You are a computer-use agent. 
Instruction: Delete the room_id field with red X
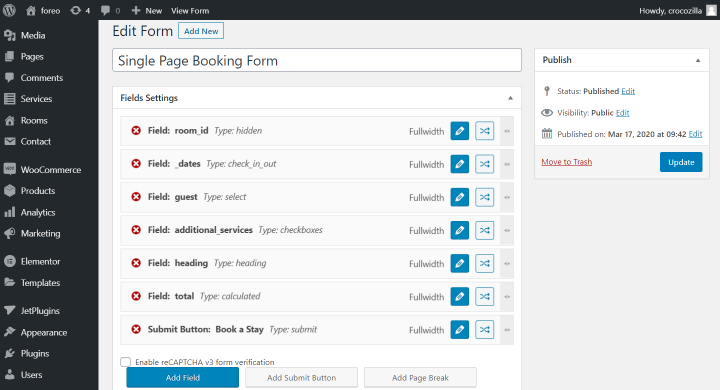coord(136,131)
